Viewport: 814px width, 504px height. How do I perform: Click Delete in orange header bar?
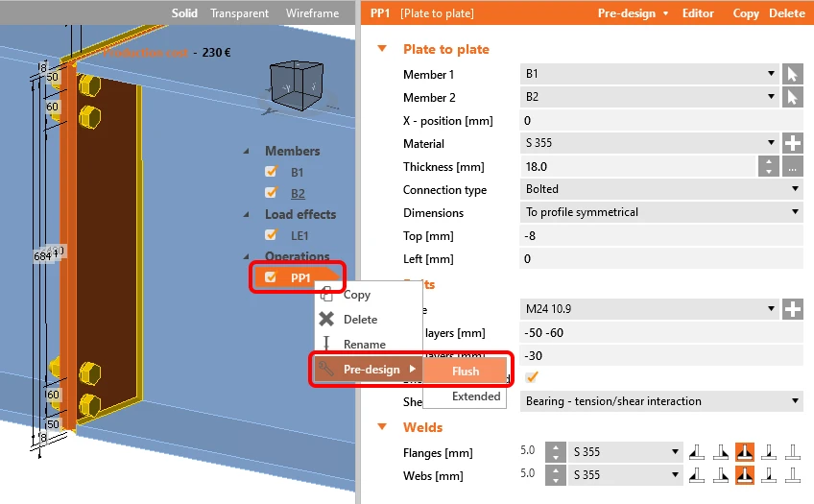click(x=786, y=13)
